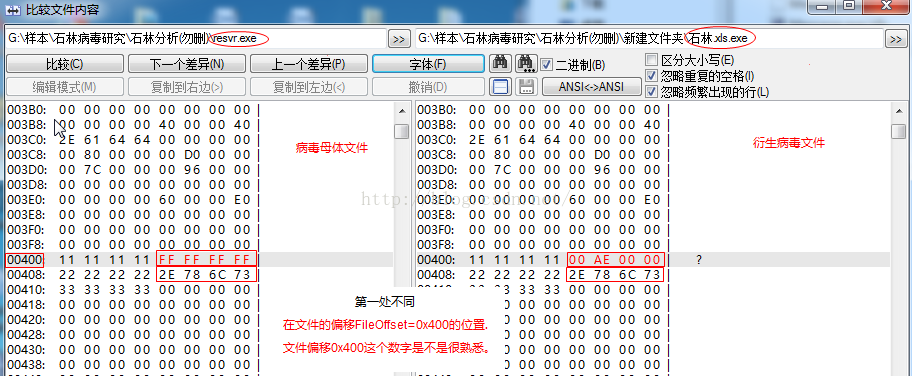The image size is (912, 376).
Task: Select right pane bytes 2E 78 6C 73
Action: pyautogui.click(x=615, y=274)
